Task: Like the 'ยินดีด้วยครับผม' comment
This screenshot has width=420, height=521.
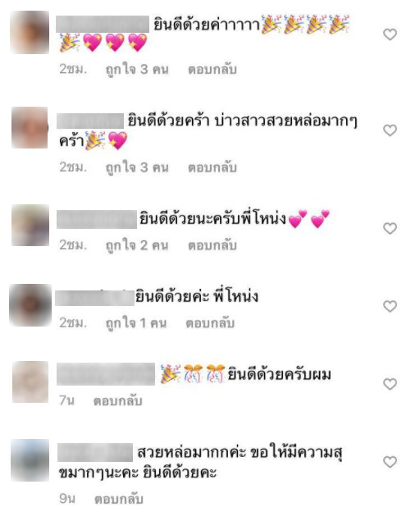Action: point(390,384)
